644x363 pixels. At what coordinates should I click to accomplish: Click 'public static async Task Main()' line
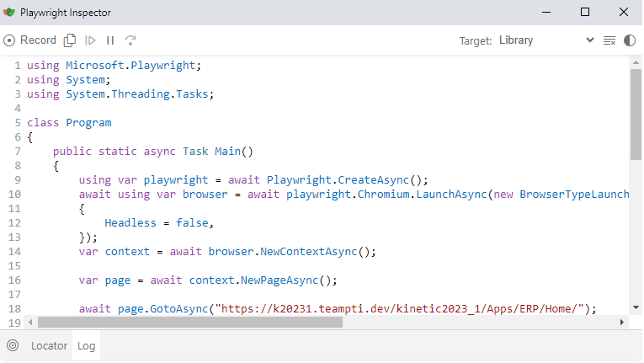[x=153, y=152]
